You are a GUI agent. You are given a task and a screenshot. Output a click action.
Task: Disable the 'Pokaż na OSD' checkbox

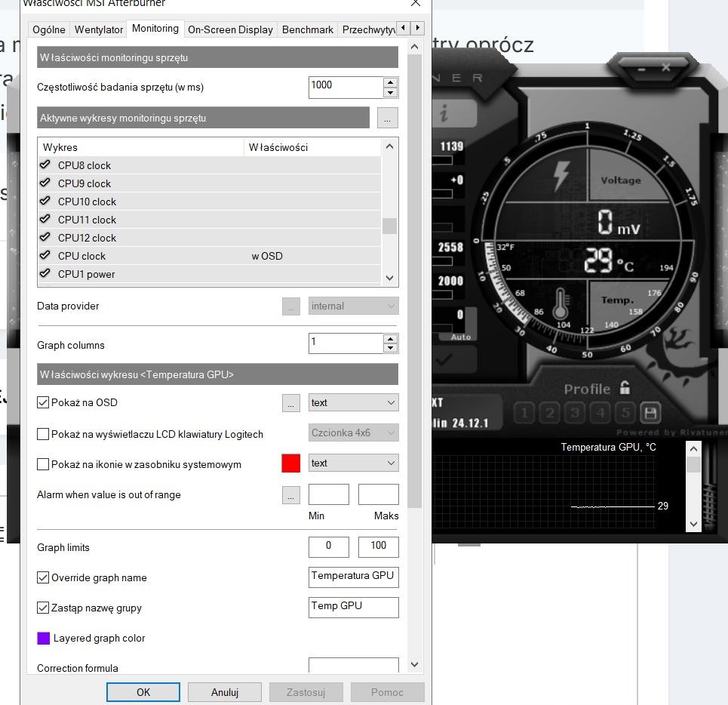tap(43, 402)
